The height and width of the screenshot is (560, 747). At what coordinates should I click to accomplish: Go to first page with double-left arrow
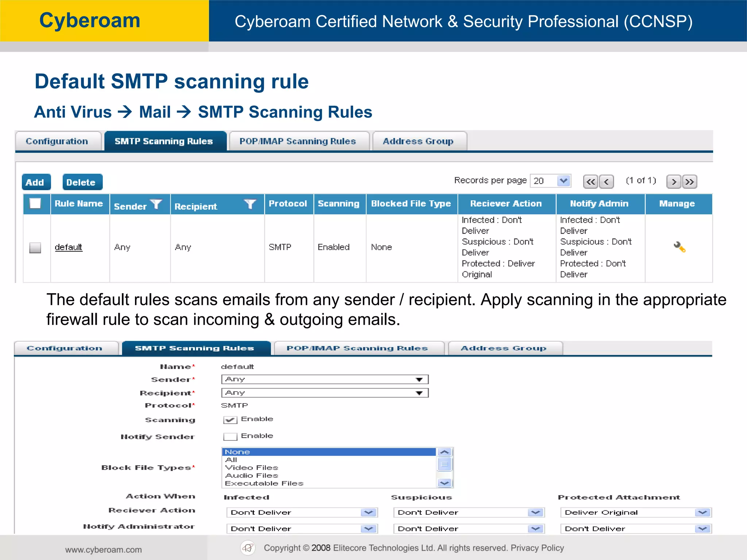coord(591,182)
